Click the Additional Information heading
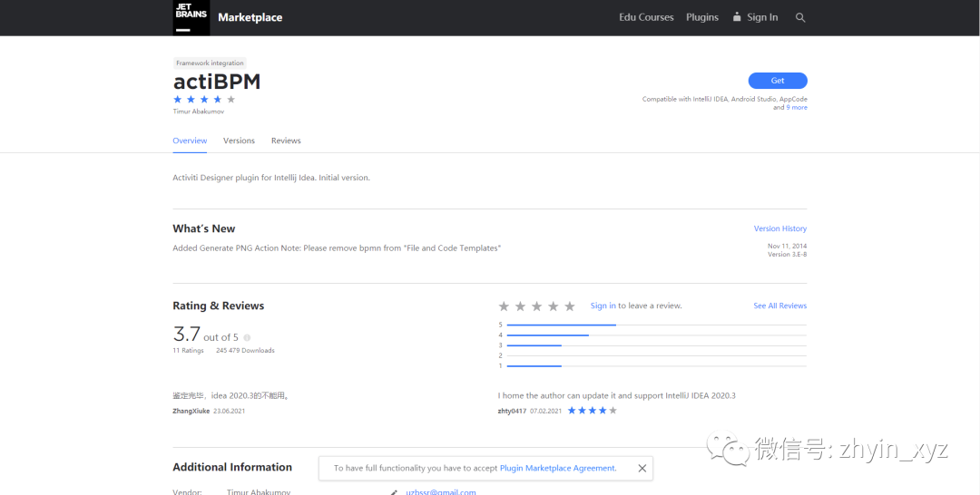This screenshot has height=495, width=980. 232,467
